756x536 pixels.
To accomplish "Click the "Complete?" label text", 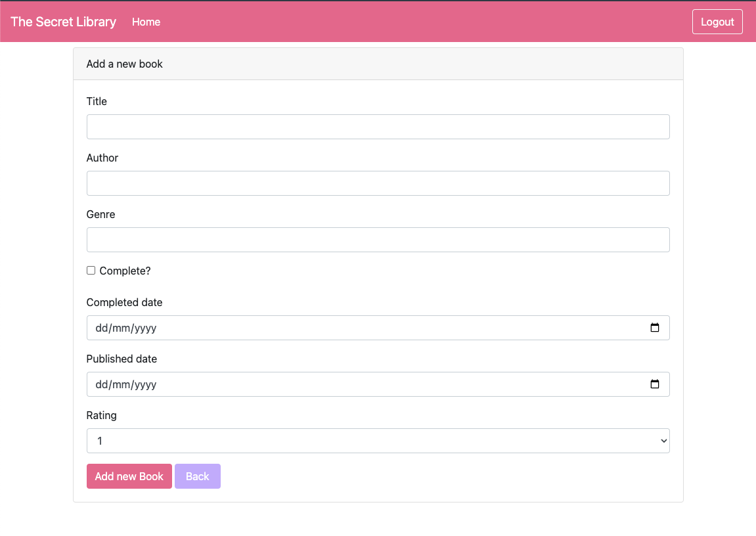I will (125, 271).
